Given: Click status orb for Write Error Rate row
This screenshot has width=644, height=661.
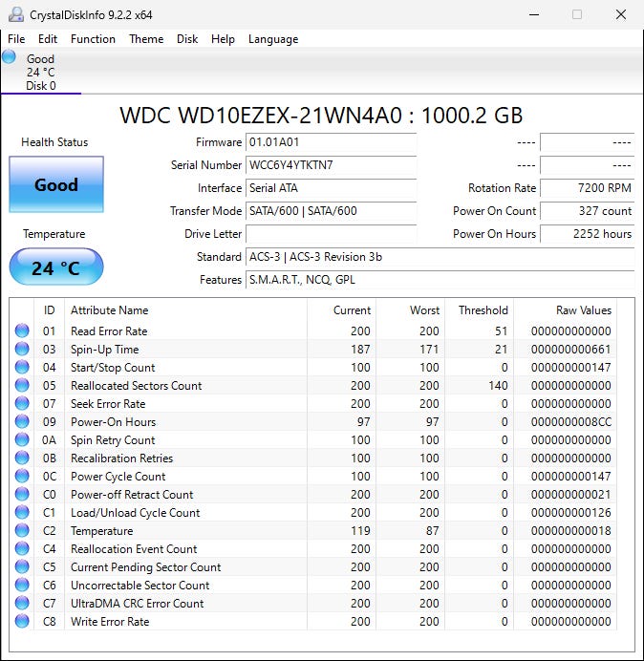Looking at the screenshot, I should pos(22,621).
